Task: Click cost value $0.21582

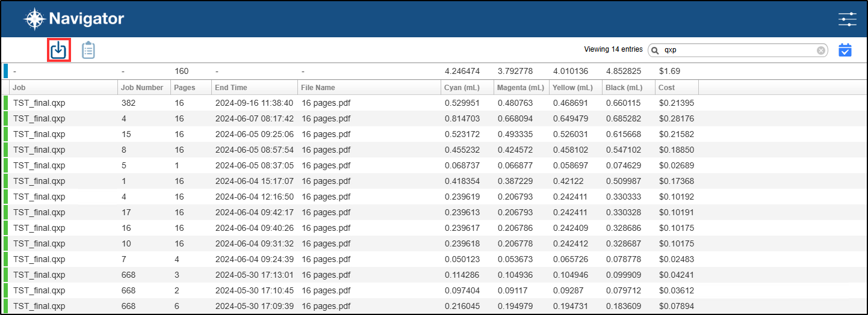Action: point(677,134)
